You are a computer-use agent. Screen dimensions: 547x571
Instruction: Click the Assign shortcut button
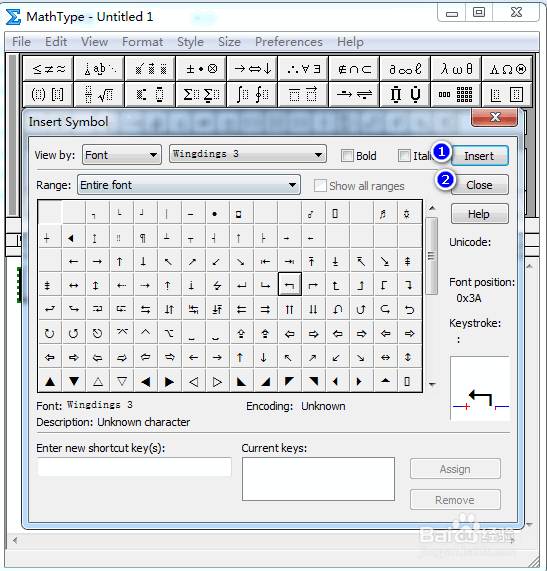[455, 469]
